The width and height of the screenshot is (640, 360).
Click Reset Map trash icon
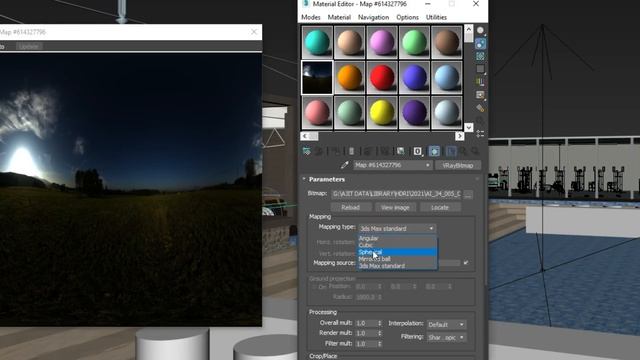pyautogui.click(x=351, y=151)
